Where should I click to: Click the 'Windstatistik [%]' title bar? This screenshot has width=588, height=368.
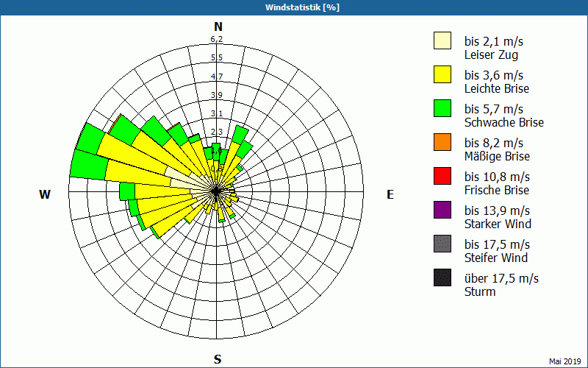pos(294,7)
